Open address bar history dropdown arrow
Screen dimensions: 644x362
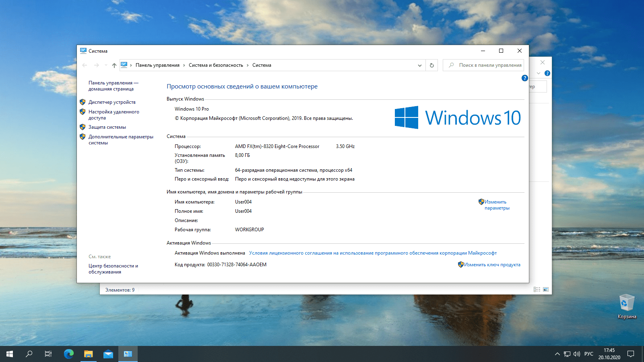(420, 65)
